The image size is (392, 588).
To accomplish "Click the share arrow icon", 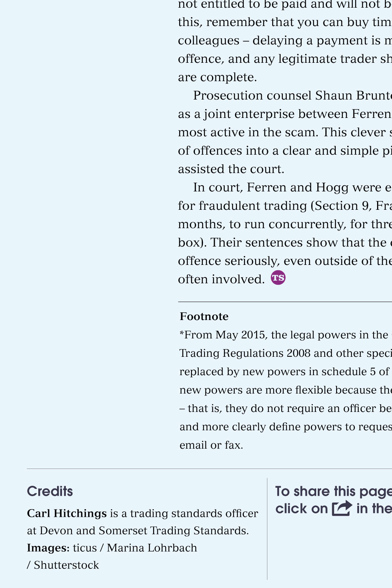I will (342, 508).
